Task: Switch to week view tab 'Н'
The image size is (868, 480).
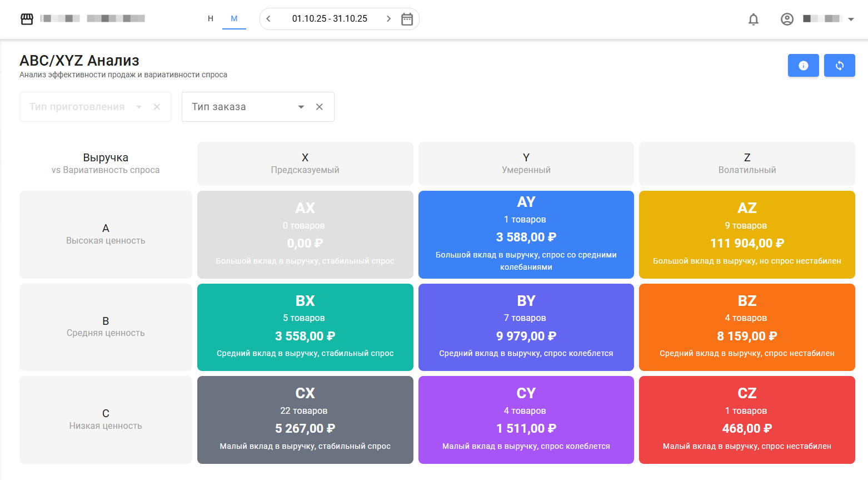Action: pyautogui.click(x=211, y=18)
